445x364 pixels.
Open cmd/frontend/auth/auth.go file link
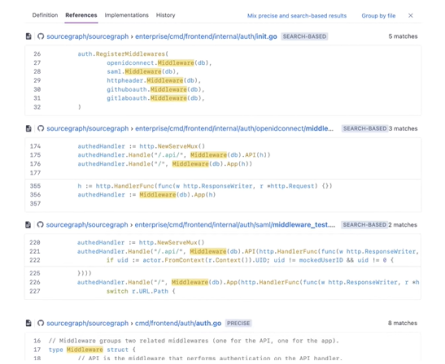tap(178, 323)
